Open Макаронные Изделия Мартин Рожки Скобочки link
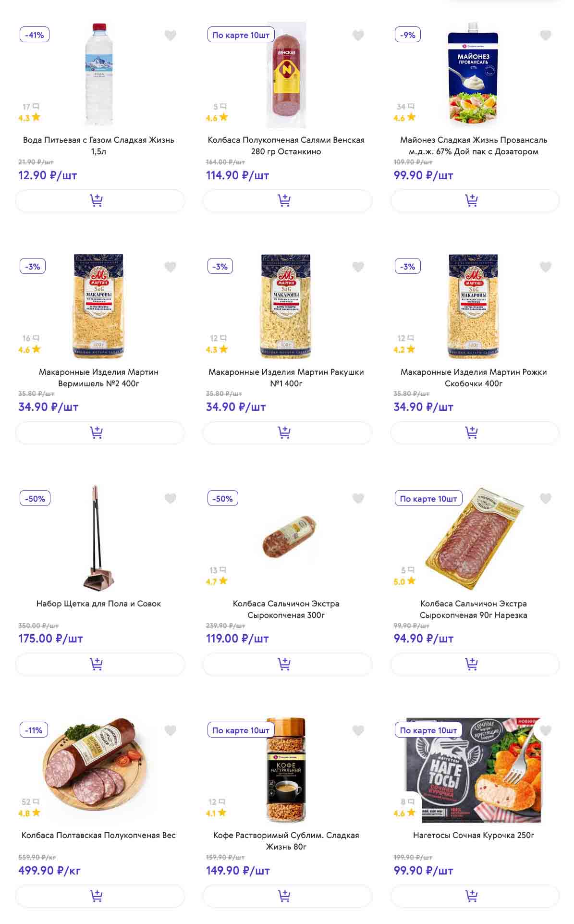Image resolution: width=574 pixels, height=924 pixels. [x=474, y=378]
